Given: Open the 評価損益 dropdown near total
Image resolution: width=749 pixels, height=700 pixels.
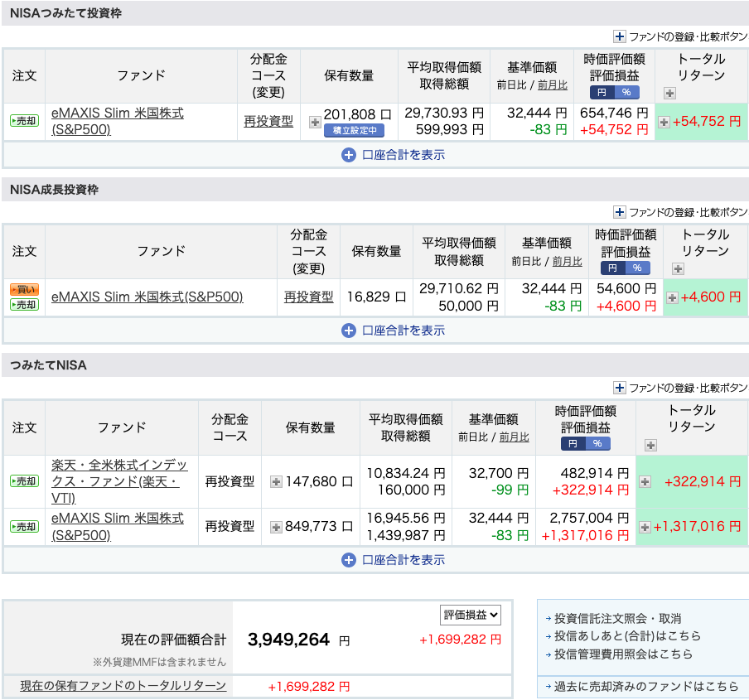Looking at the screenshot, I should (x=471, y=615).
